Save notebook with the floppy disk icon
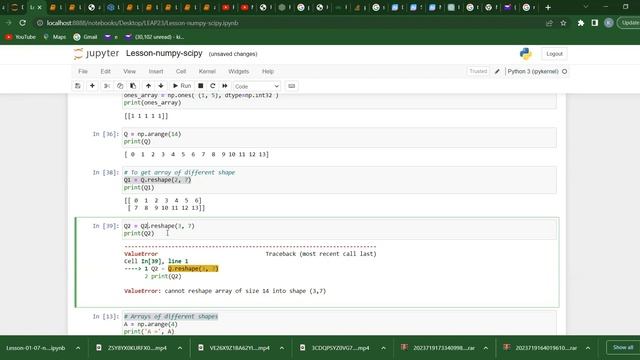The image size is (640, 360). [x=78, y=86]
